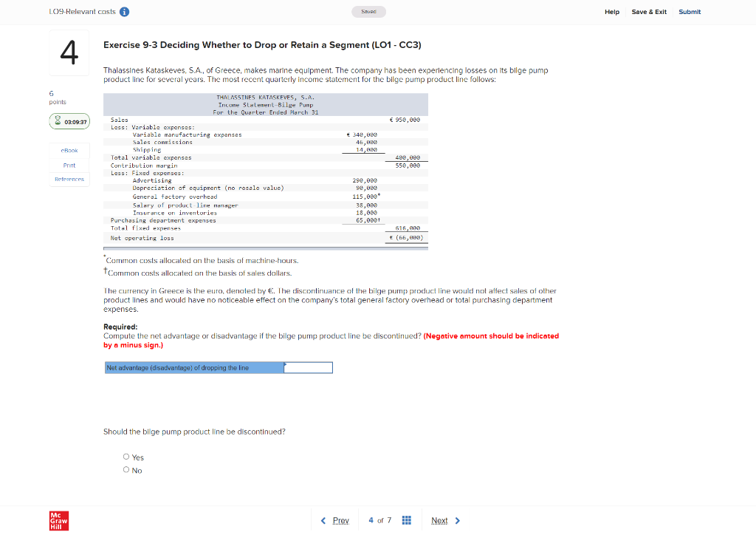Click the Help menu item

click(612, 12)
